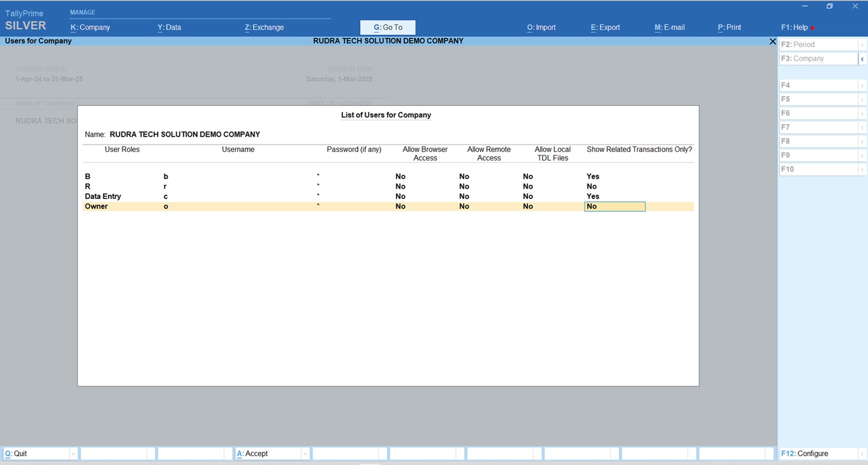868x465 pixels.
Task: Click the Go To button
Action: [388, 27]
